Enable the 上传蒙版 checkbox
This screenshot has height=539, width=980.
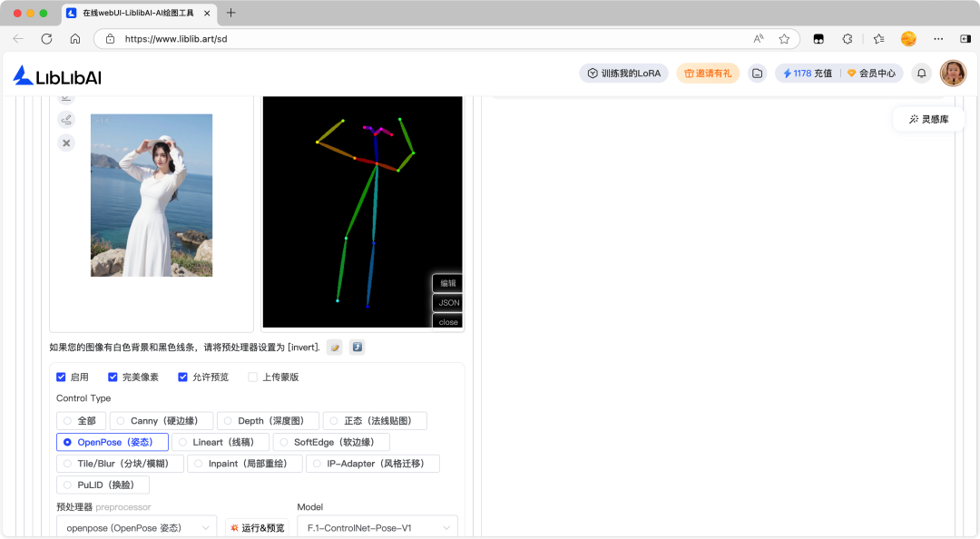click(252, 377)
